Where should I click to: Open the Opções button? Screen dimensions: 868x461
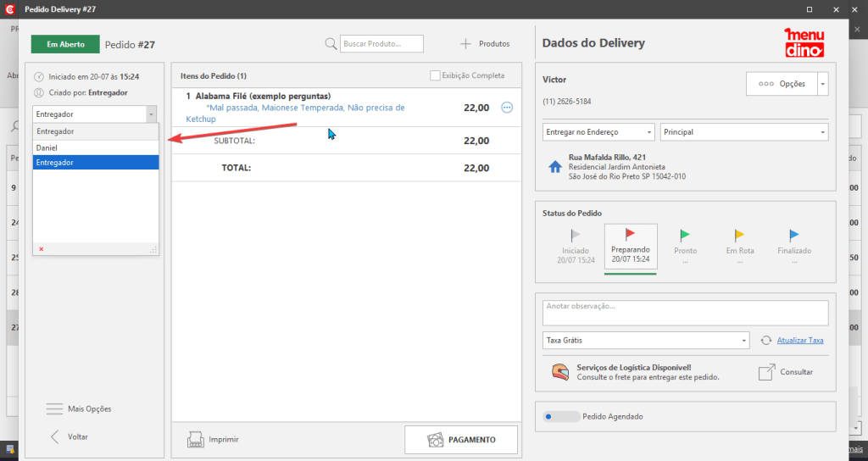(782, 84)
